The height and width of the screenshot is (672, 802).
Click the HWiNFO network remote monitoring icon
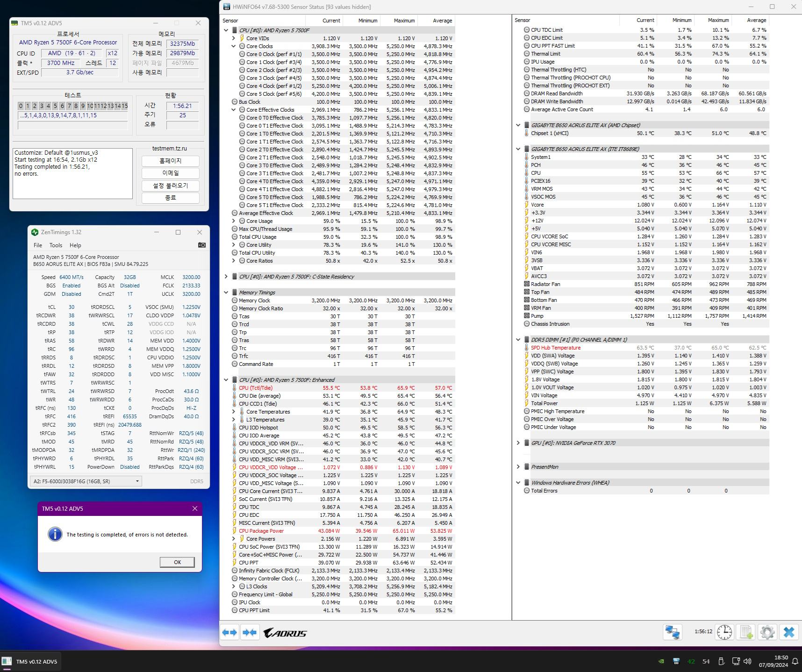tap(673, 632)
